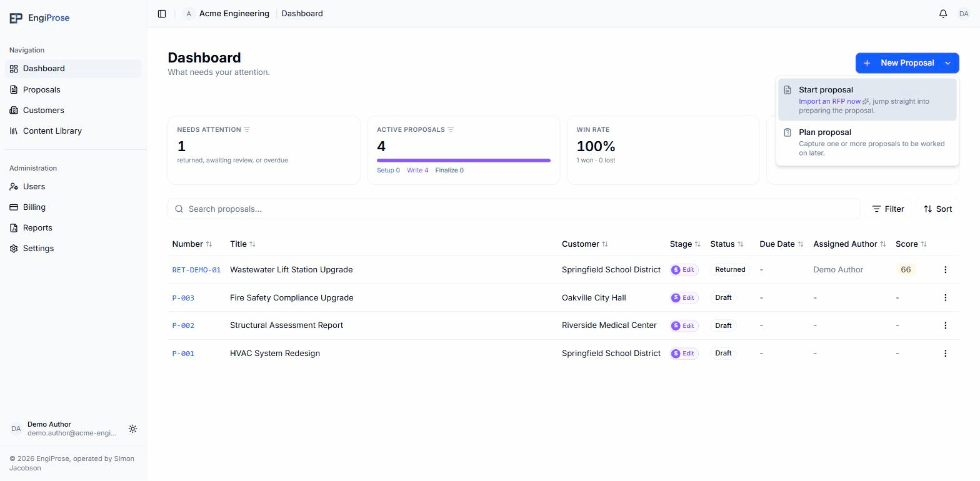Click Edit stage badge for Fire Safety Compliance
The image size is (980, 481).
tap(684, 298)
